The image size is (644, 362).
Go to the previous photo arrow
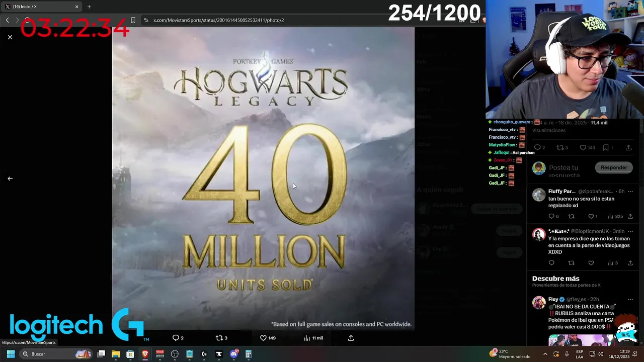tap(10, 178)
